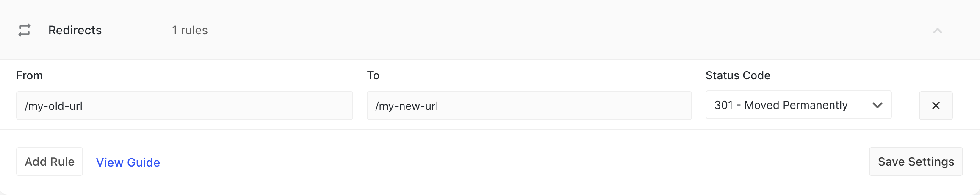Click the /my-new-url text
The width and height of the screenshot is (980, 195).
pyautogui.click(x=407, y=106)
